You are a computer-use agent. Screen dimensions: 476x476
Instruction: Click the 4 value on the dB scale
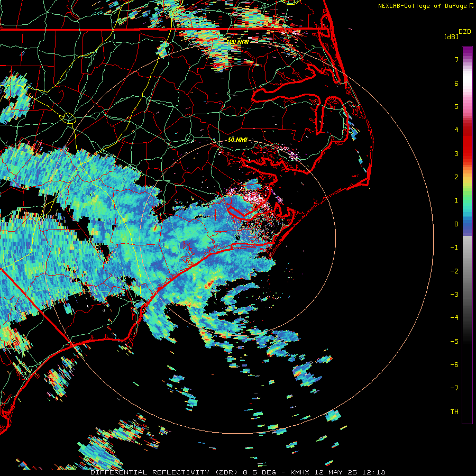(x=456, y=130)
